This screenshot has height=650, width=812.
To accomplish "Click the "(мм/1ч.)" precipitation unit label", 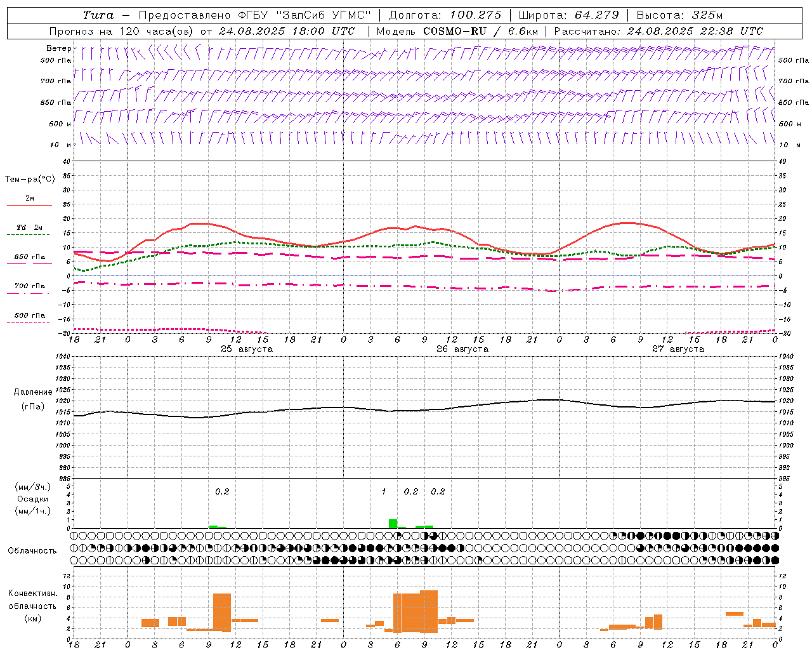I will [33, 511].
